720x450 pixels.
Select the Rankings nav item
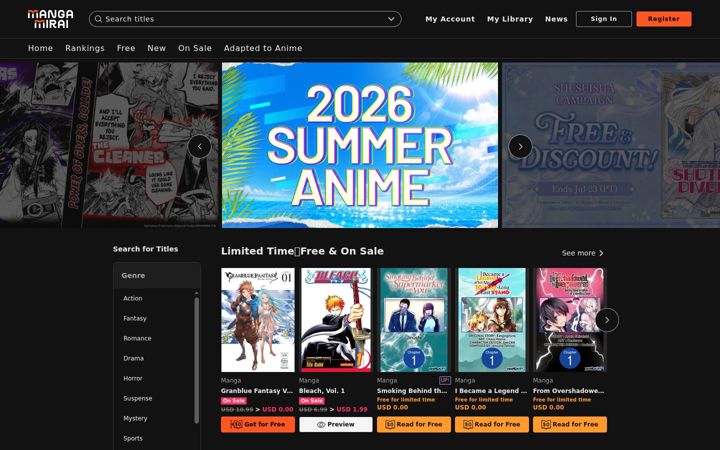85,48
